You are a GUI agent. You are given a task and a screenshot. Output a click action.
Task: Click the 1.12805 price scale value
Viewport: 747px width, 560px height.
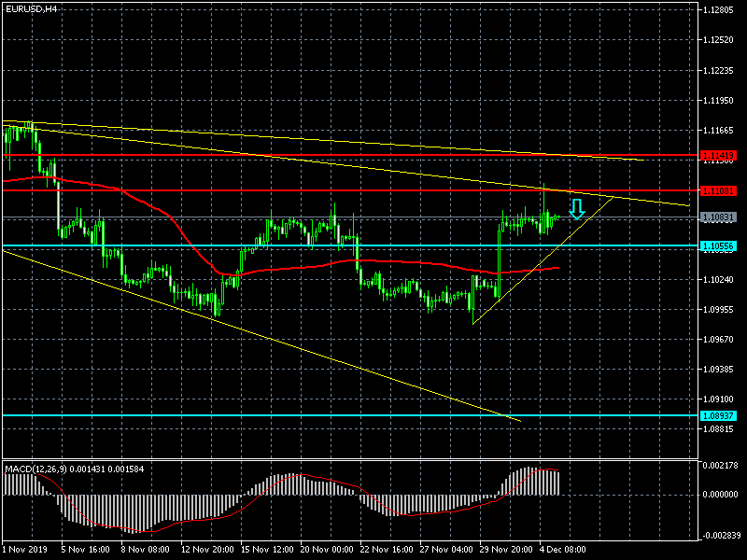pyautogui.click(x=718, y=9)
